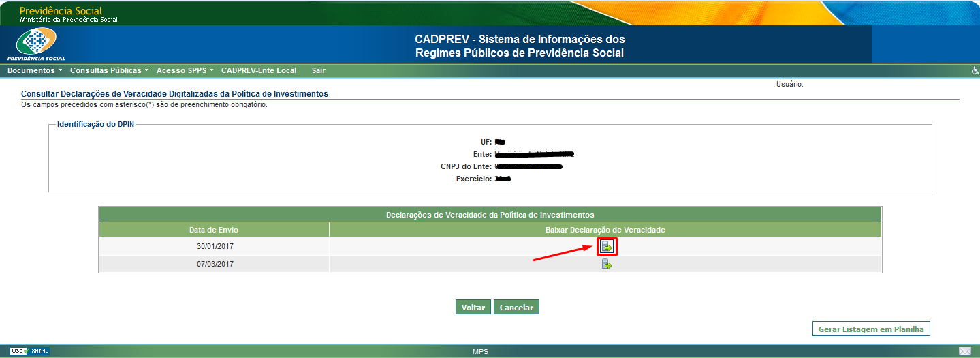Click the Baixar Declaração de Veracidade header
The width and height of the screenshot is (980, 358).
click(605, 230)
